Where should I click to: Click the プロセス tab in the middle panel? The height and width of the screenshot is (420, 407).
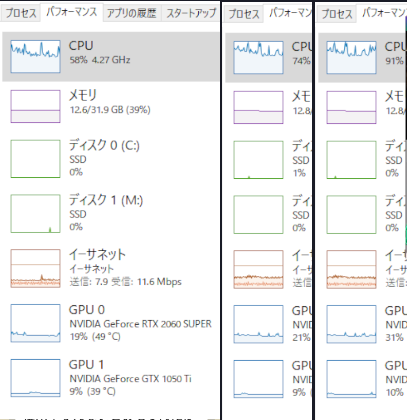[244, 14]
